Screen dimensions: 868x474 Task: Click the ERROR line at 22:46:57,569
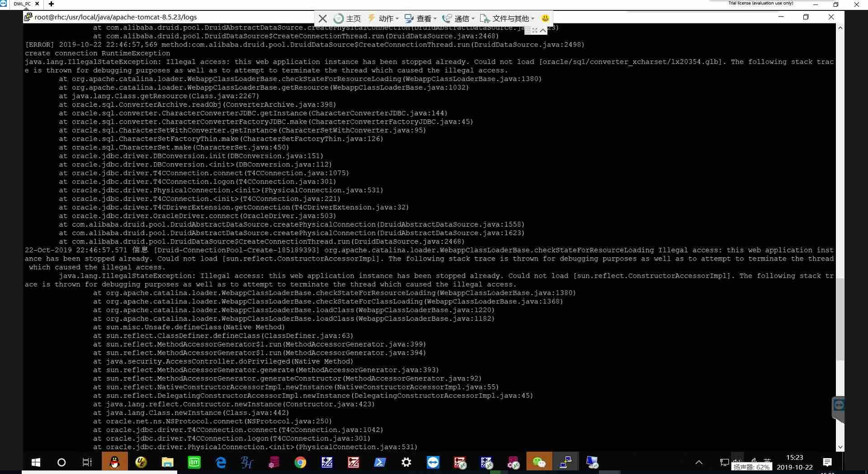305,45
